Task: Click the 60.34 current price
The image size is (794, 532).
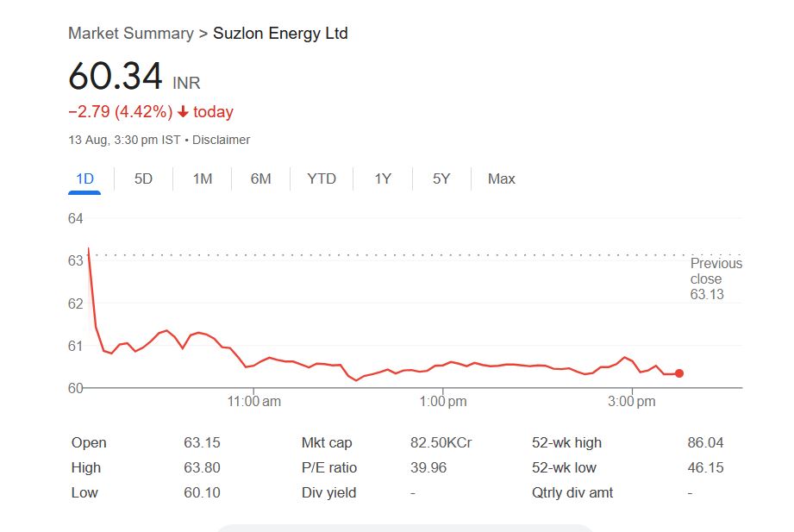Action: [x=116, y=76]
